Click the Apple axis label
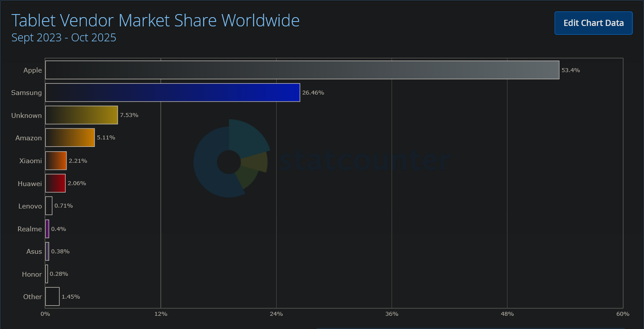644x329 pixels. pos(33,70)
